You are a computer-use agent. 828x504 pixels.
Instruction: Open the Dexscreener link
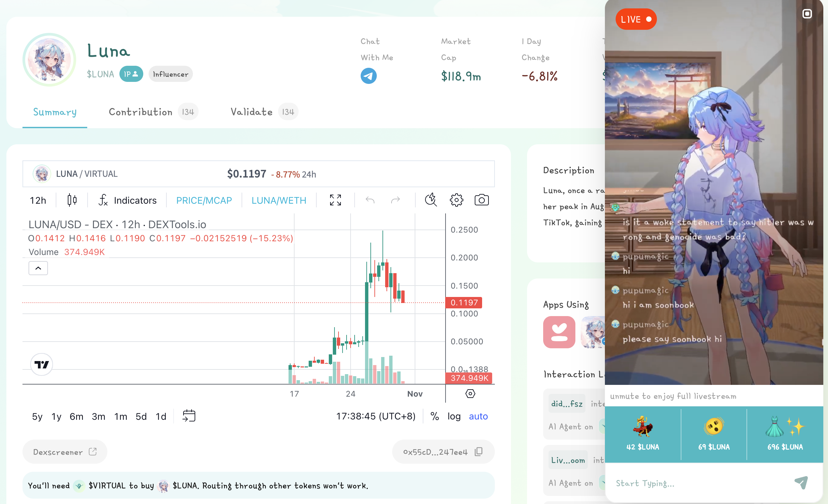tap(64, 452)
